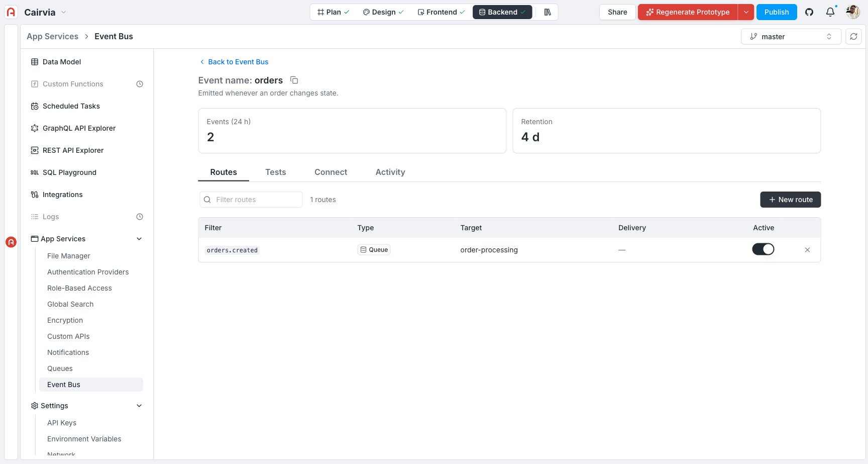This screenshot has height=464, width=868.
Task: Switch to the Activity tab
Action: point(390,172)
